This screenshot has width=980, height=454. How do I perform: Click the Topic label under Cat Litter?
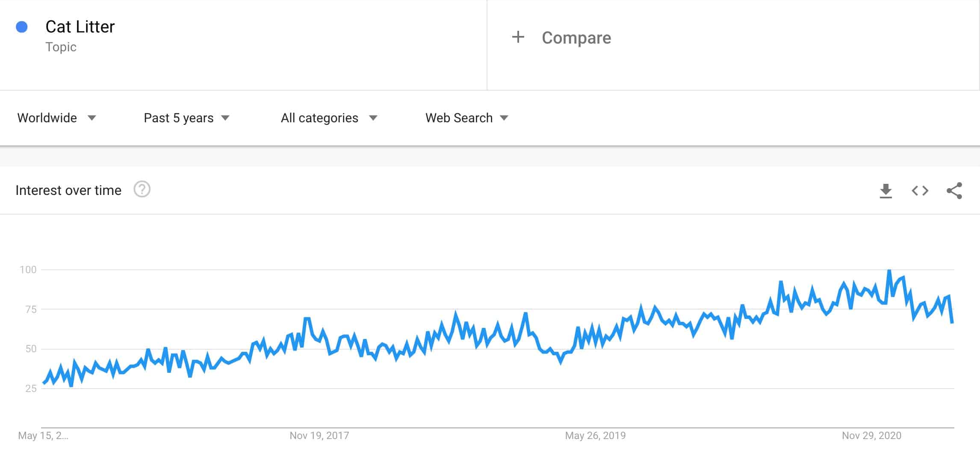click(61, 47)
